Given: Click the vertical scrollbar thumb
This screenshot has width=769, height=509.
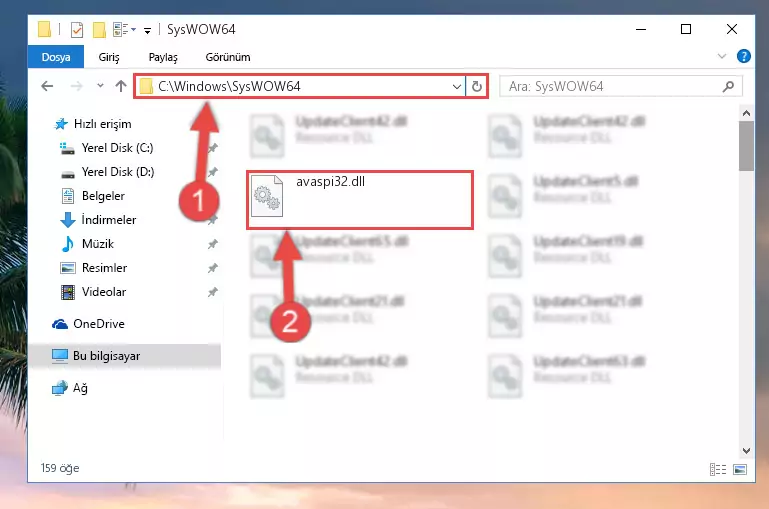Looking at the screenshot, I should [746, 146].
